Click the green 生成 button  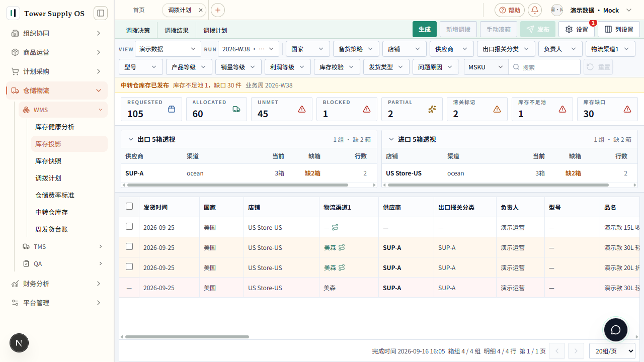pos(425,29)
